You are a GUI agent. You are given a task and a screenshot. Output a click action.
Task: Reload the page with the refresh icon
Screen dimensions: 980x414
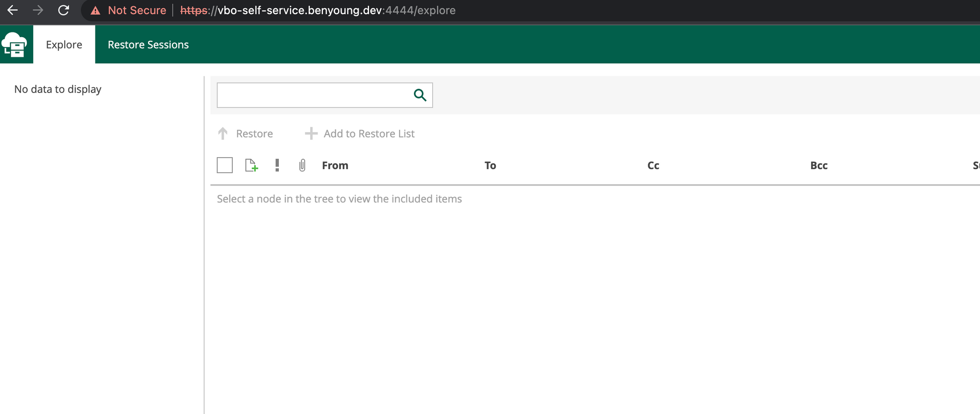64,10
